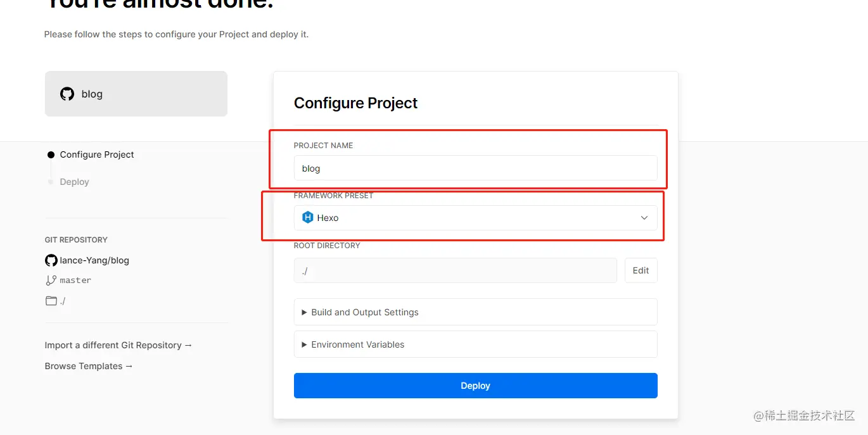Expand the Environment Variables section
868x435 pixels.
click(357, 344)
